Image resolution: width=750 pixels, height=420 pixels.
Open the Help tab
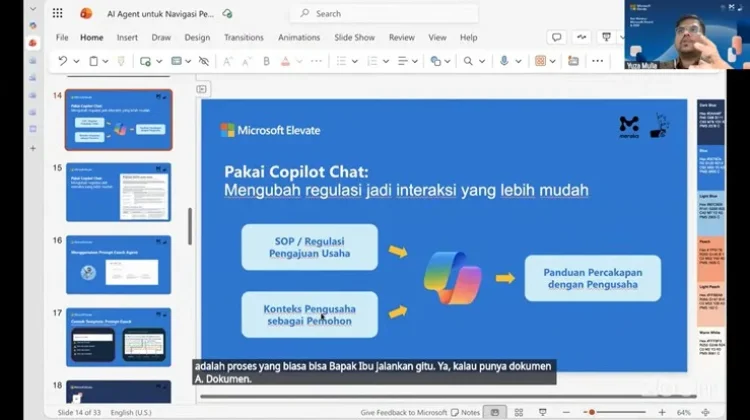click(x=469, y=37)
